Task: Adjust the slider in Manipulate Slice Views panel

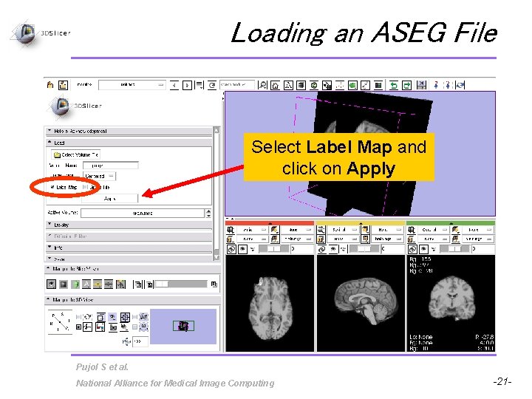Action: pyautogui.click(x=181, y=284)
